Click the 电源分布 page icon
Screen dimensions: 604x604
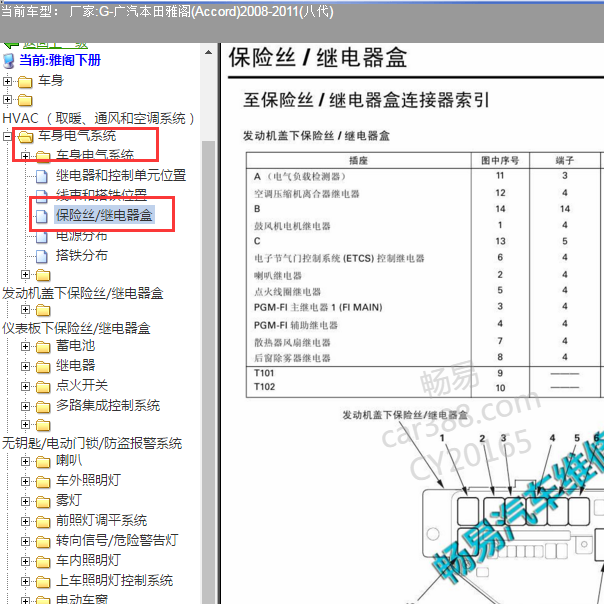pos(42,237)
